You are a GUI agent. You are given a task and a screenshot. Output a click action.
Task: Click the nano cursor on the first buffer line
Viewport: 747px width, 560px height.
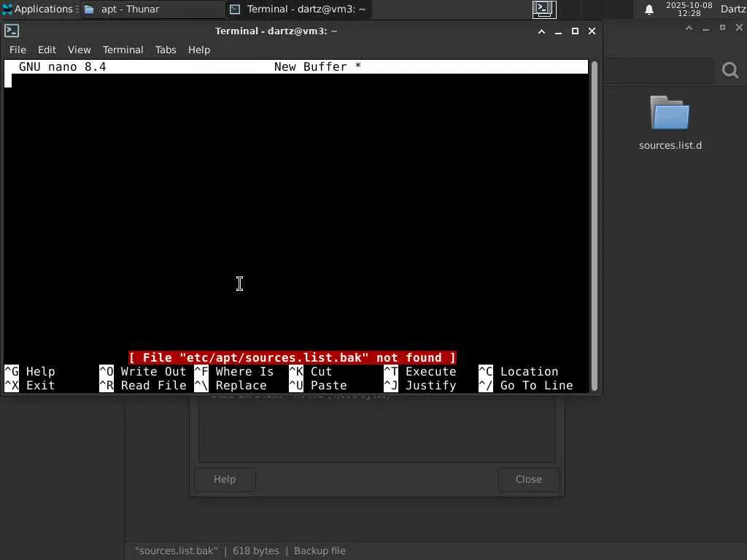coord(8,81)
